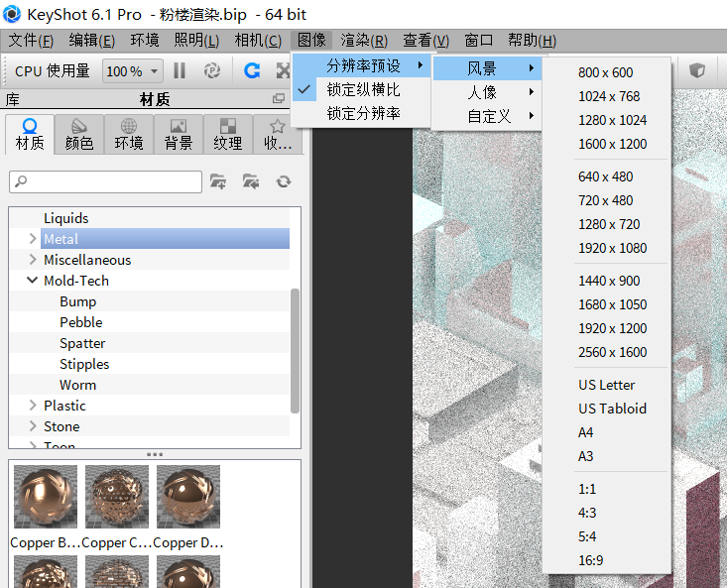Select the Copper B... material thumbnail
The height and width of the screenshot is (588, 727).
[x=46, y=497]
